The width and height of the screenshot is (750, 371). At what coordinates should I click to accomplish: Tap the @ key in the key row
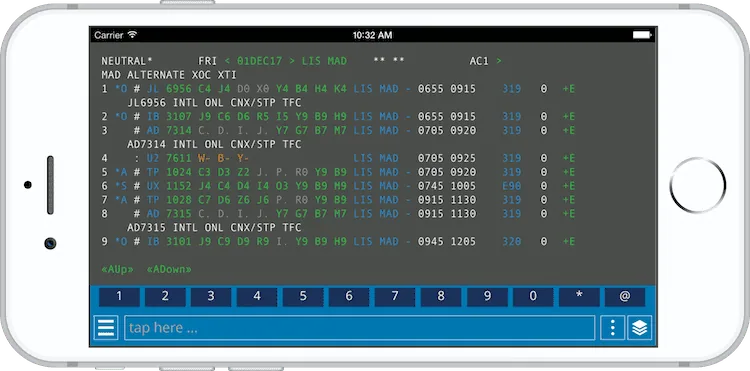[625, 297]
